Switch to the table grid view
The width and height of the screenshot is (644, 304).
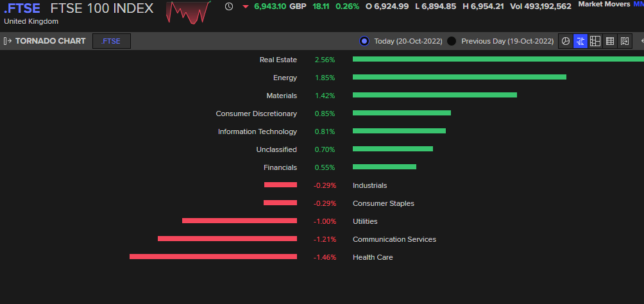coord(610,41)
